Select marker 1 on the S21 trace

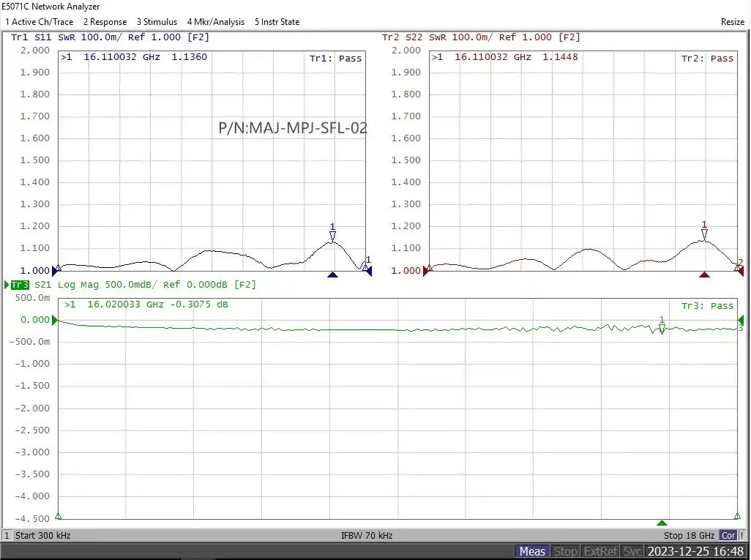coord(662,328)
